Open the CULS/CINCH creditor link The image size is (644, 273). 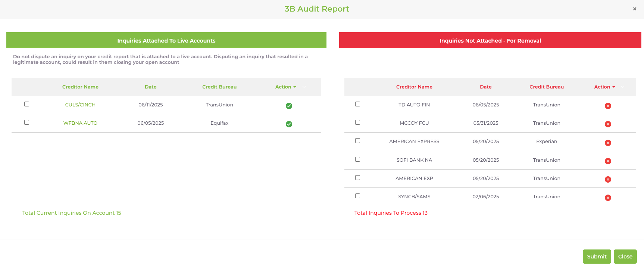[x=80, y=105]
